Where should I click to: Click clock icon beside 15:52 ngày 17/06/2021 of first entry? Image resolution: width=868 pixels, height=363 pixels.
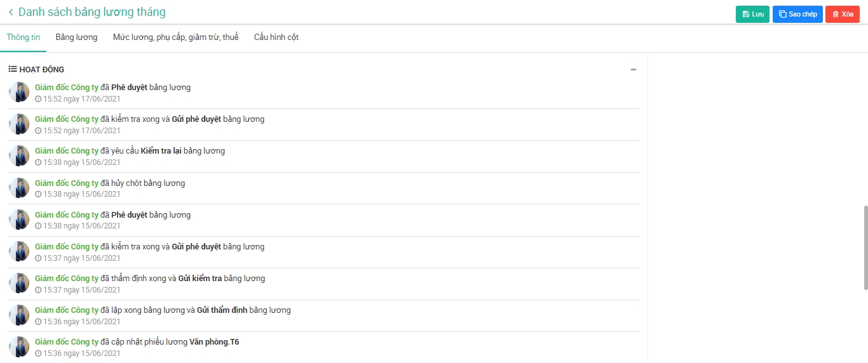38,99
